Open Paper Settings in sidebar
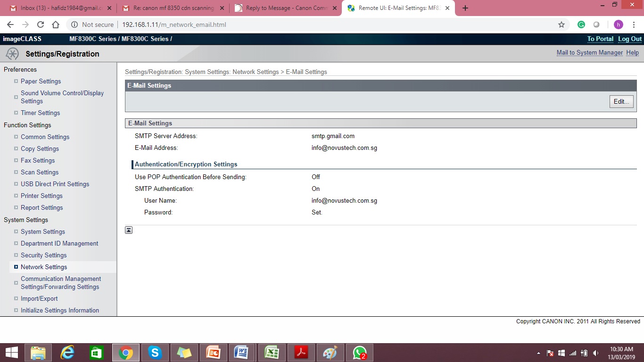Image resolution: width=644 pixels, height=362 pixels. (41, 81)
